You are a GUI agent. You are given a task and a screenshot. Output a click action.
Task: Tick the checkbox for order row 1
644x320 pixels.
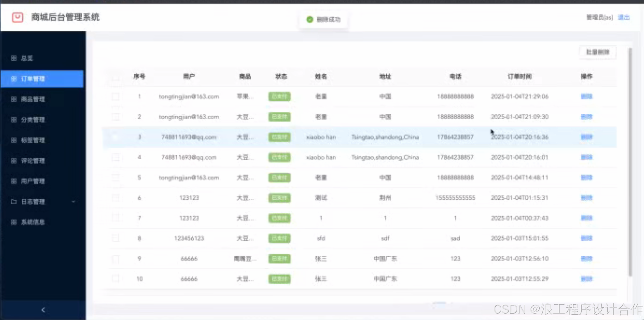click(x=115, y=97)
